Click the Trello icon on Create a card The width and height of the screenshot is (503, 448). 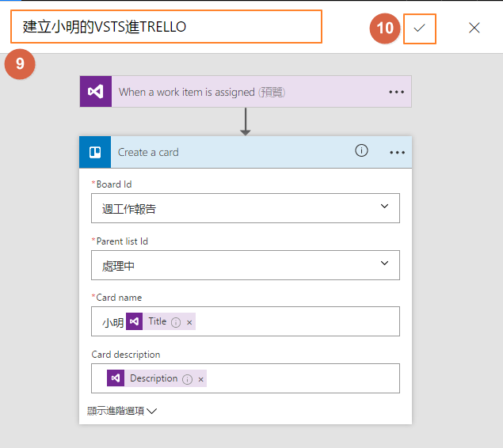click(95, 152)
